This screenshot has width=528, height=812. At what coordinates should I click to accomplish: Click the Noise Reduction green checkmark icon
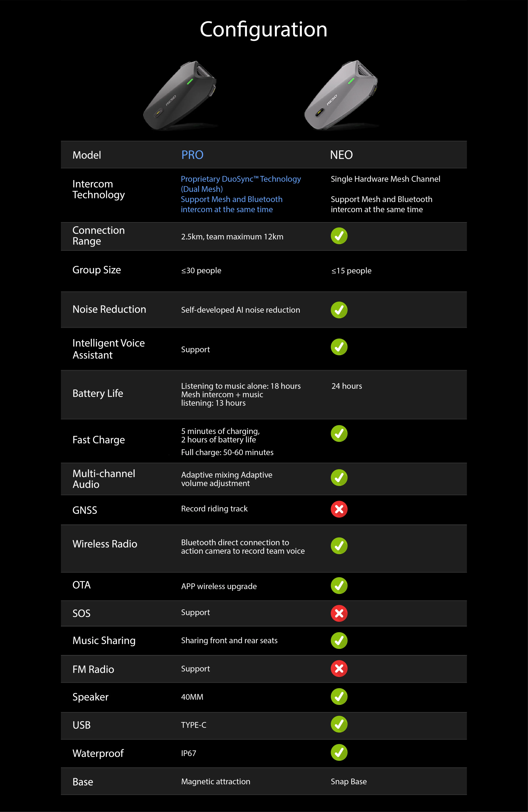[x=339, y=310]
